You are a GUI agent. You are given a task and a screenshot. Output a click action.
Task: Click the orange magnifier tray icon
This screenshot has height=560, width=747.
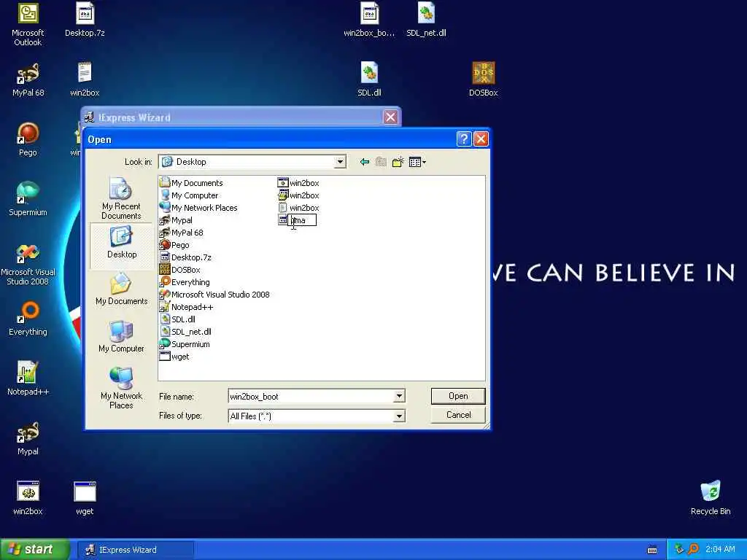click(693, 550)
